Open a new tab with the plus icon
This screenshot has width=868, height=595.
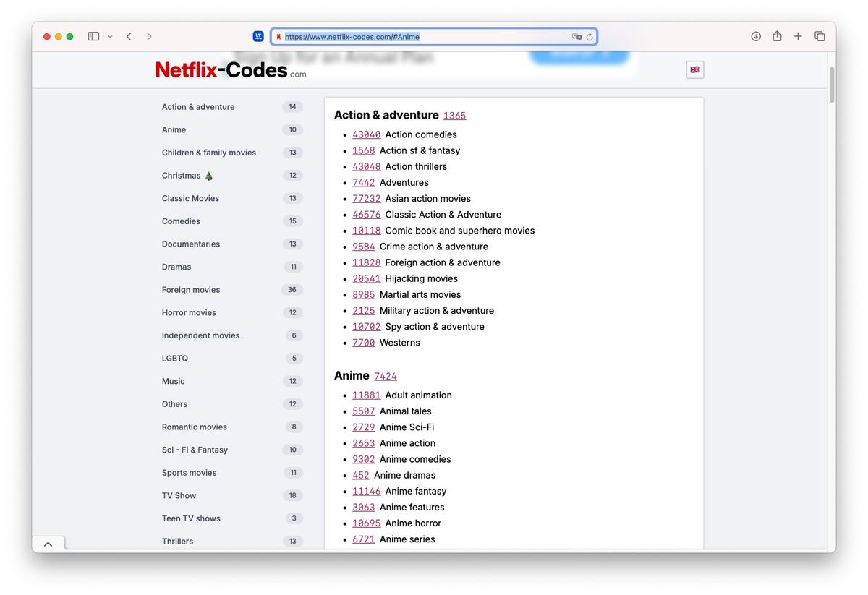[x=798, y=35]
